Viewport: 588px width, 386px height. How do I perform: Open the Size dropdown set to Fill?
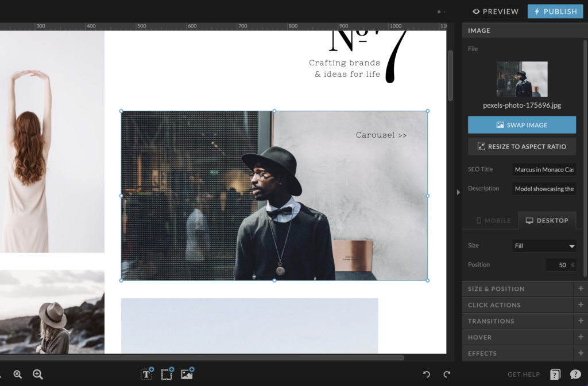click(x=543, y=245)
